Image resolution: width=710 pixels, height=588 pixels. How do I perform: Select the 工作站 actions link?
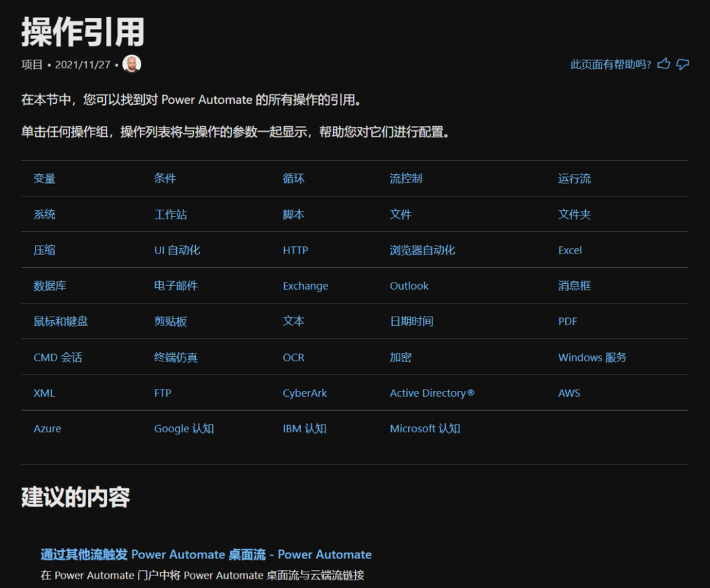tap(170, 214)
